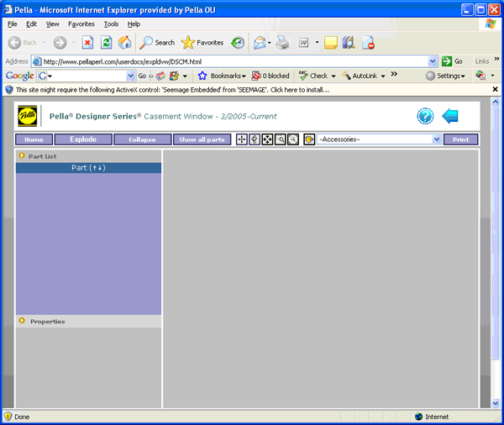The image size is (504, 425).
Task: Click the History globe icon
Action: 238,43
